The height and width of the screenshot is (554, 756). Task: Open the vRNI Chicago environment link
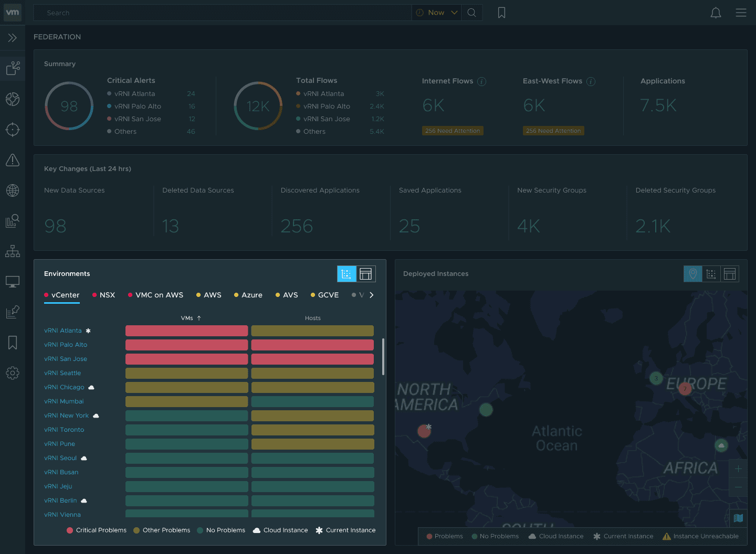pos(64,387)
